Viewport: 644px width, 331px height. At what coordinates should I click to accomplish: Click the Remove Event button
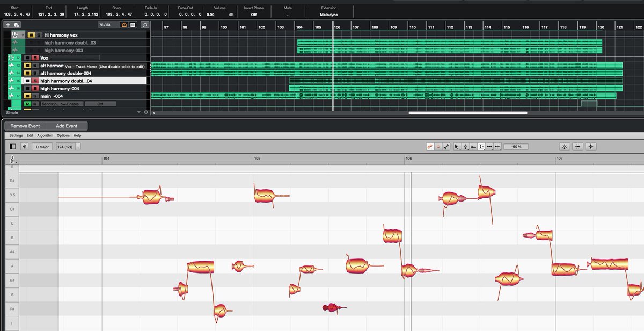pos(25,126)
